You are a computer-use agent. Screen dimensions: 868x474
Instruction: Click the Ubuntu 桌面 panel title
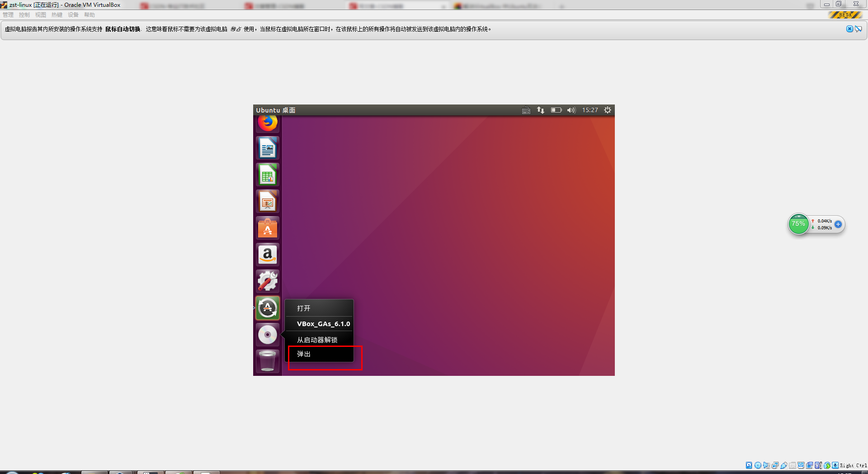[x=276, y=110]
